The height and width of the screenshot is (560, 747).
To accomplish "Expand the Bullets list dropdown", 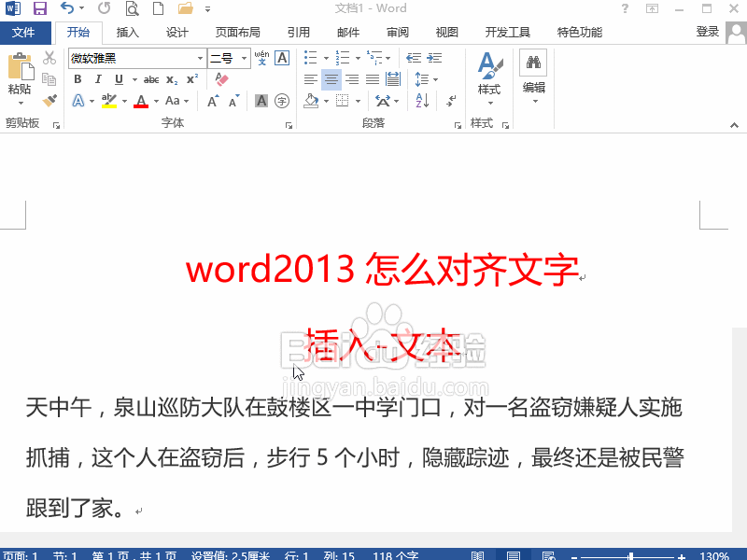I will tap(326, 59).
